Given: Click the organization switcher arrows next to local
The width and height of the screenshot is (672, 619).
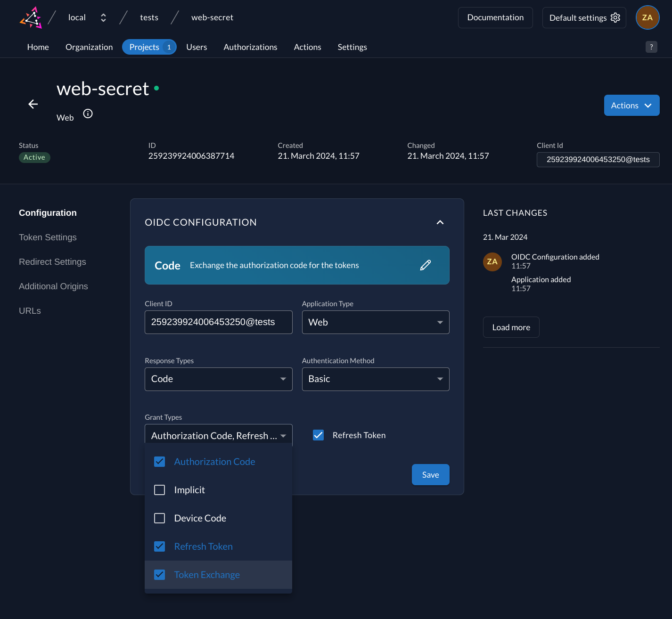Looking at the screenshot, I should pos(103,17).
